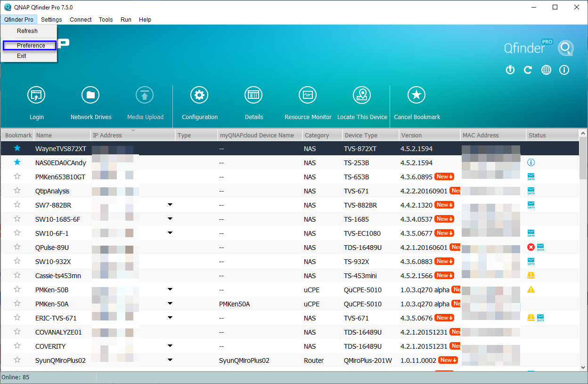Open the Settings menu
The image size is (588, 384).
[x=51, y=20]
